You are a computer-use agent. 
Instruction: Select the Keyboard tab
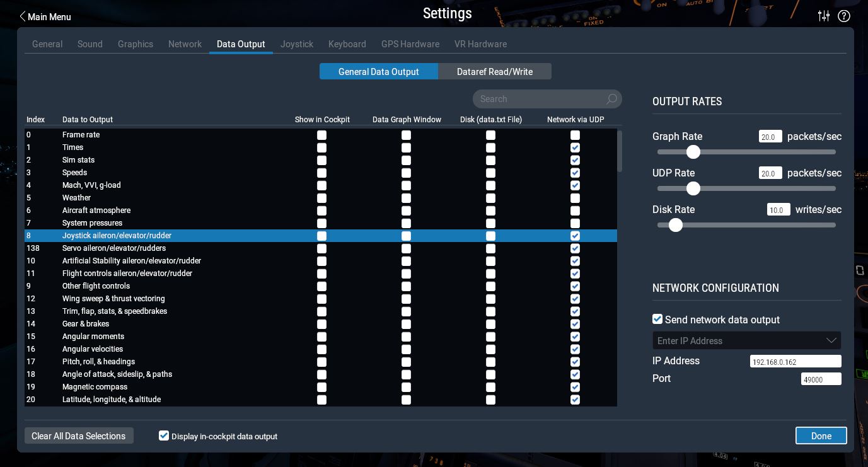coord(347,44)
